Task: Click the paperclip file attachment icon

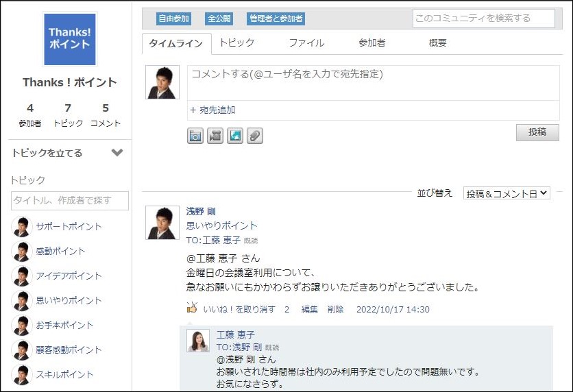Action: click(255, 136)
